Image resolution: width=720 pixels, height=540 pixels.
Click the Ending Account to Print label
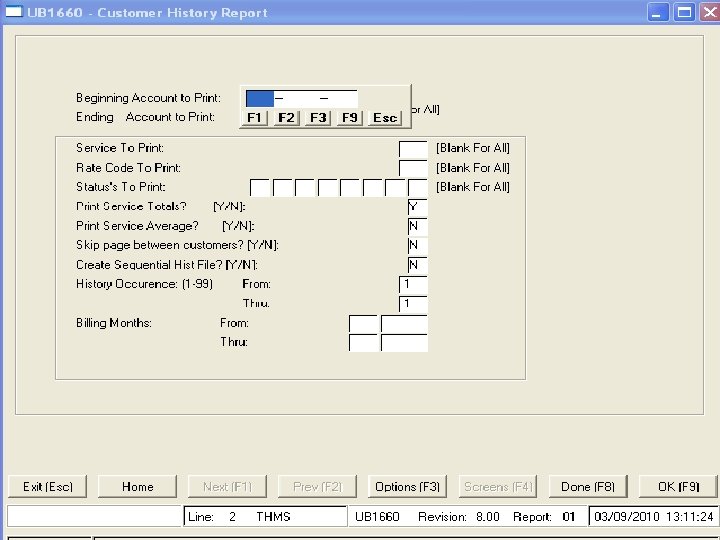coord(145,118)
